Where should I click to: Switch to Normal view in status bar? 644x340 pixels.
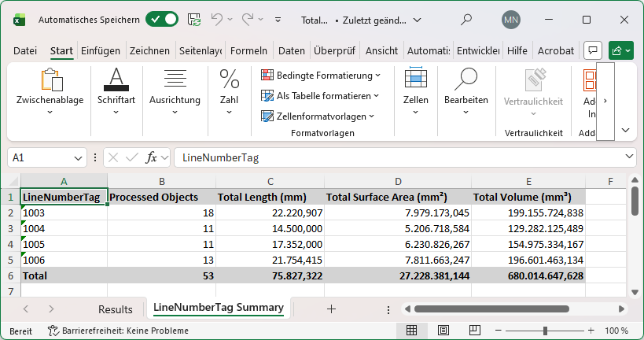pyautogui.click(x=411, y=331)
